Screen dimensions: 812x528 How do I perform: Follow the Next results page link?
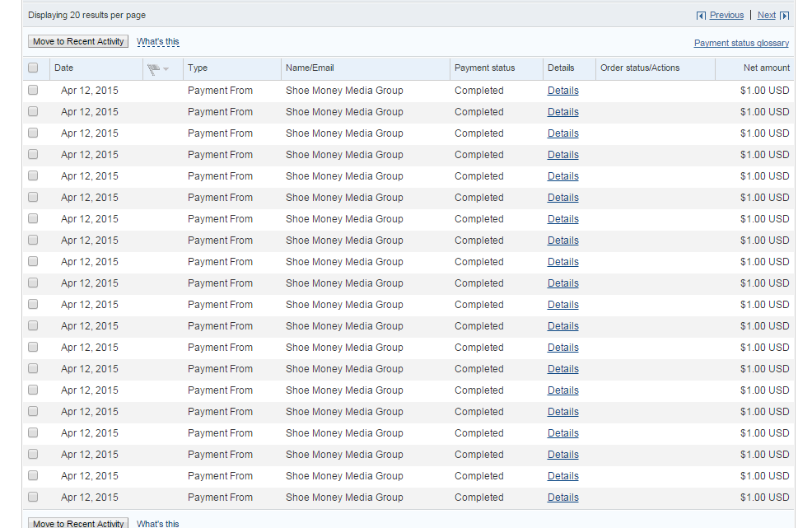point(766,15)
